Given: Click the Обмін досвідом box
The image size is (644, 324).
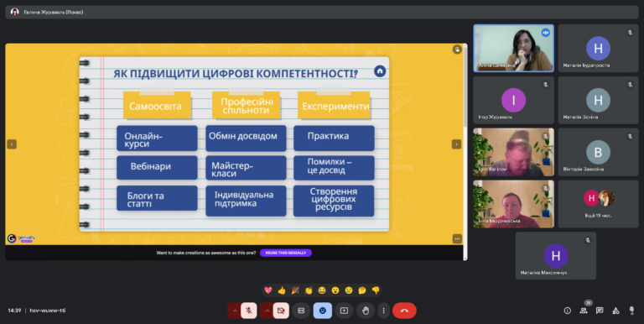Looking at the screenshot, I should click(246, 138).
